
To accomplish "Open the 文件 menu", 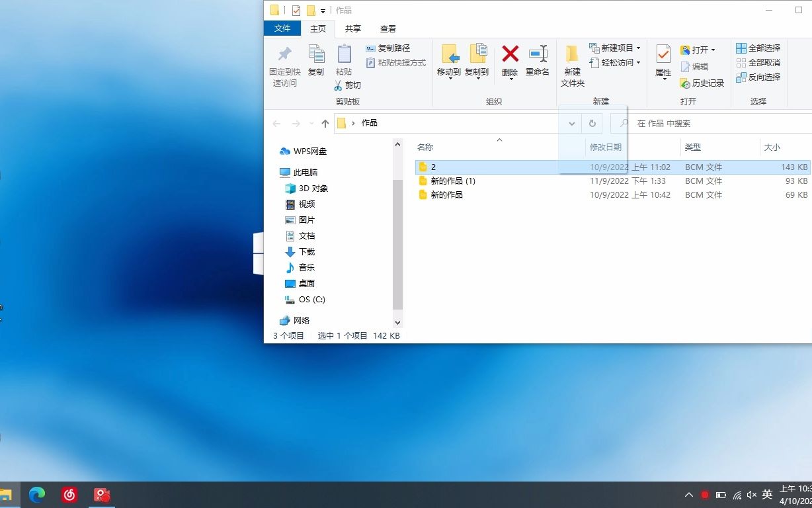I will tap(282, 28).
